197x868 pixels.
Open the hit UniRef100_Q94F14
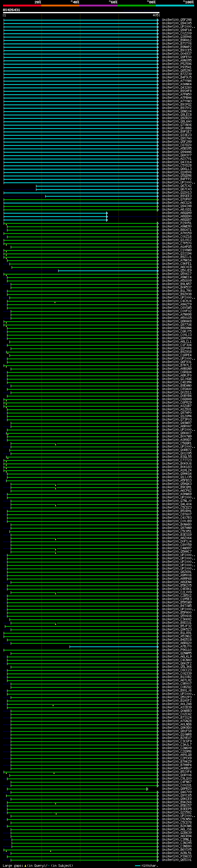coord(177,30)
